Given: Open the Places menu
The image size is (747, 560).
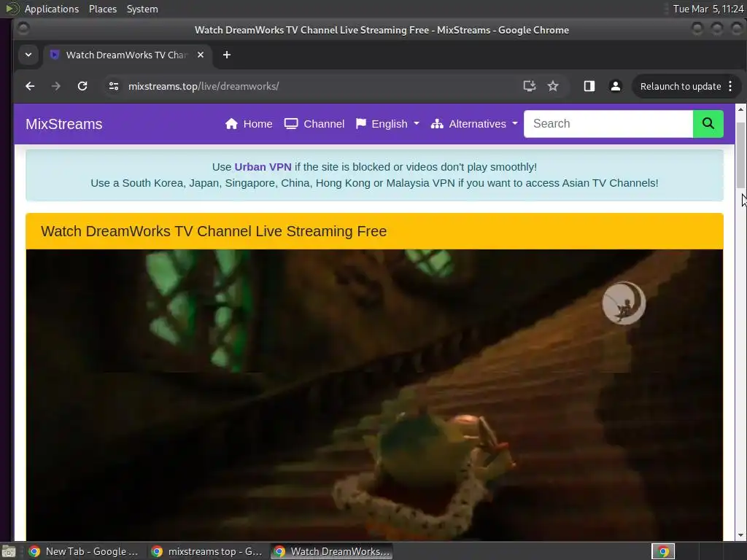Looking at the screenshot, I should [x=102, y=9].
